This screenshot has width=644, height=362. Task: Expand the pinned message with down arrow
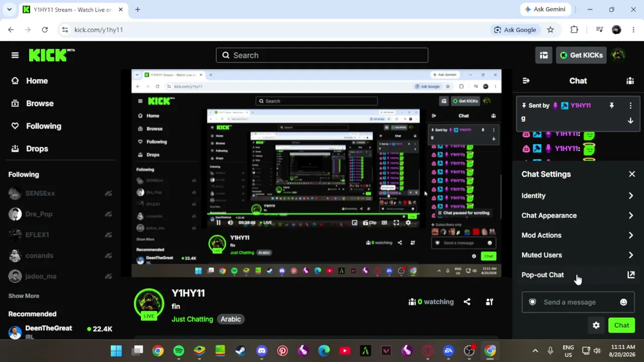630,121
